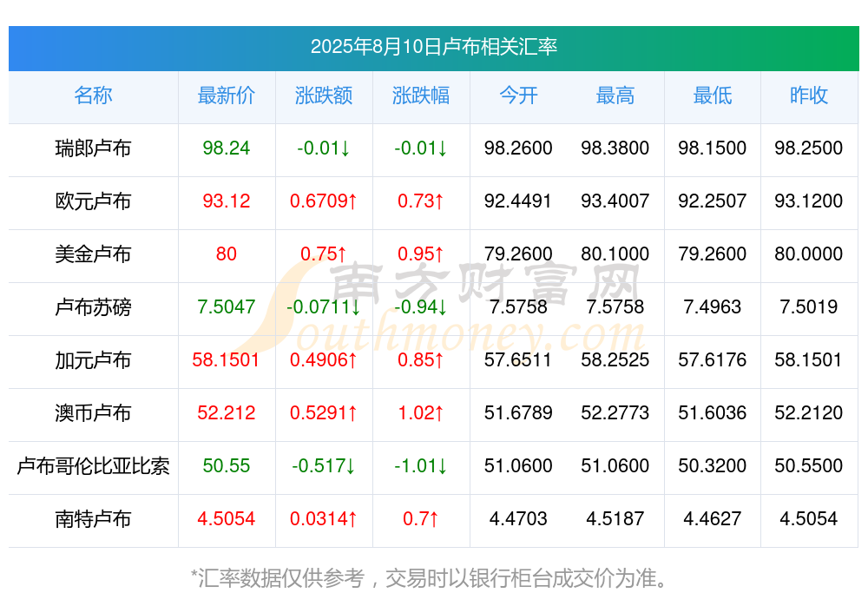Click the 最高 column header
The width and height of the screenshot is (868, 606).
615,96
